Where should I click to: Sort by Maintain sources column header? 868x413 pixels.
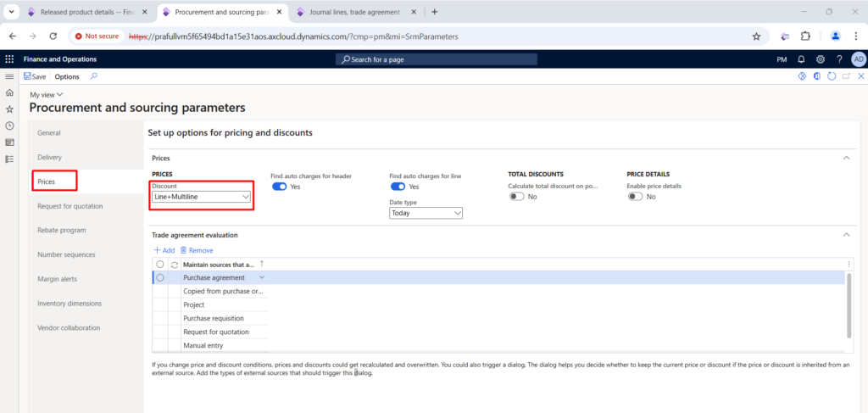pyautogui.click(x=219, y=265)
